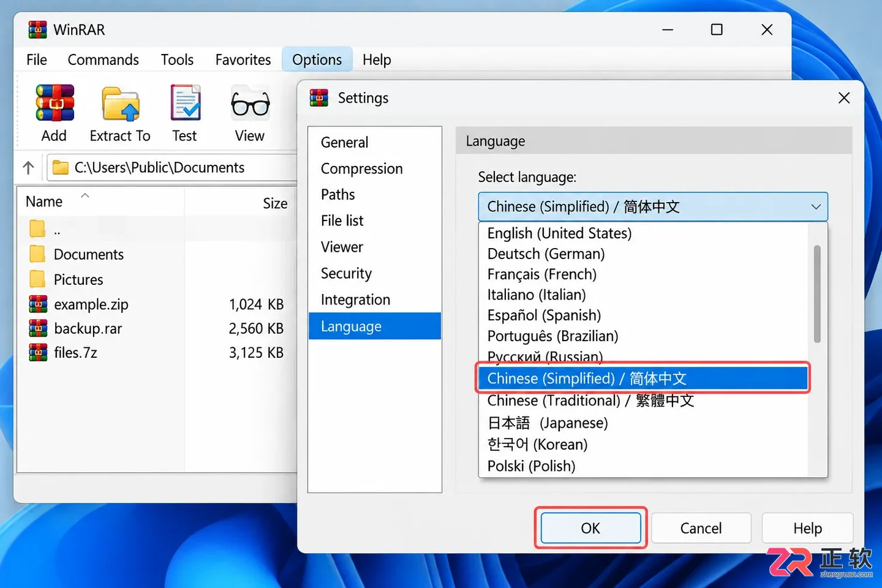
Task: Select the example.zip archive icon
Action: pos(38,304)
